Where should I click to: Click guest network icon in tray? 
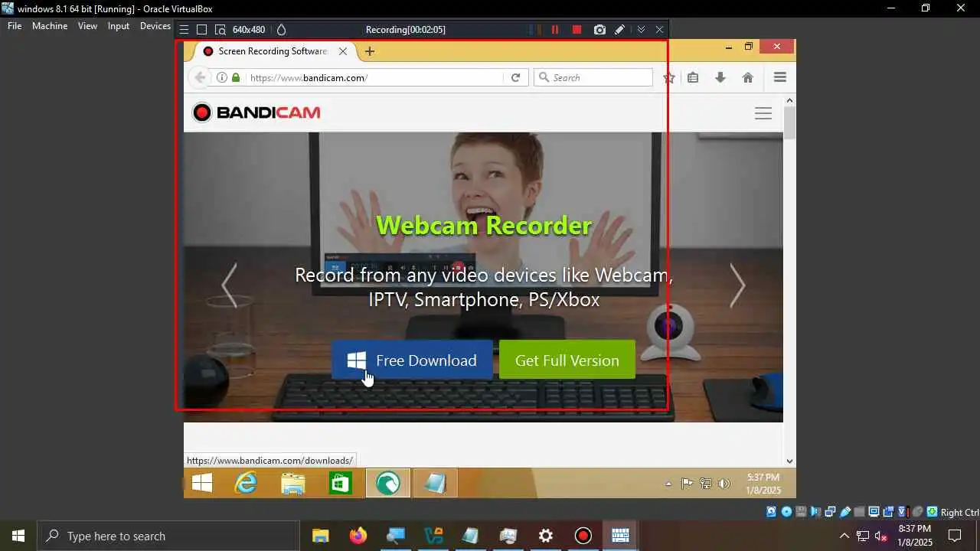pyautogui.click(x=705, y=484)
